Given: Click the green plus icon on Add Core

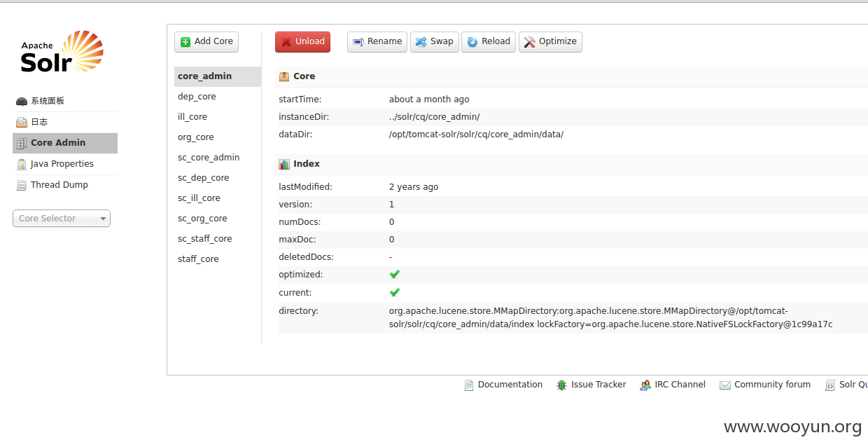Looking at the screenshot, I should pyautogui.click(x=185, y=42).
